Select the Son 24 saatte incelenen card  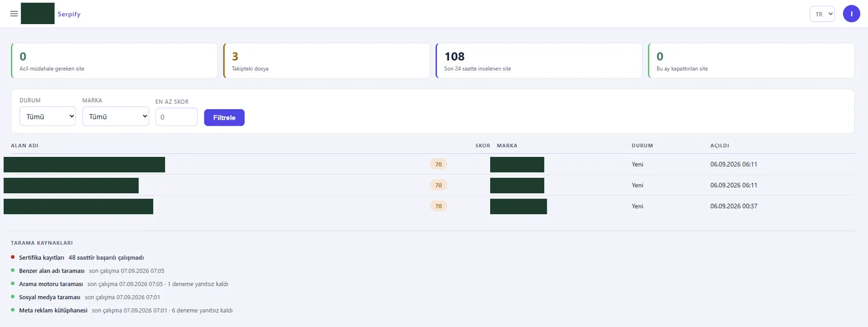coord(539,61)
